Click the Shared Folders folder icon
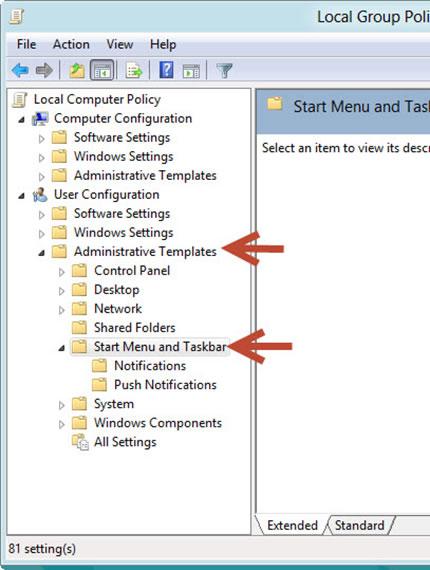This screenshot has width=430, height=570. [79, 328]
